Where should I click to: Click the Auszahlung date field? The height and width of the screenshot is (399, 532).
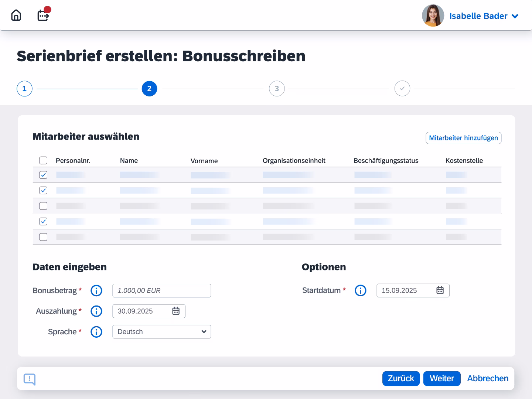pyautogui.click(x=149, y=311)
